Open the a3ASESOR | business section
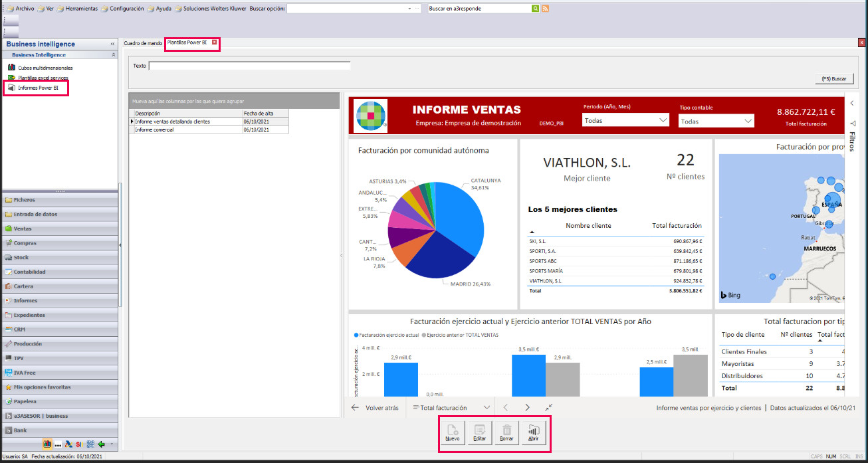The height and width of the screenshot is (463, 868). (60, 416)
